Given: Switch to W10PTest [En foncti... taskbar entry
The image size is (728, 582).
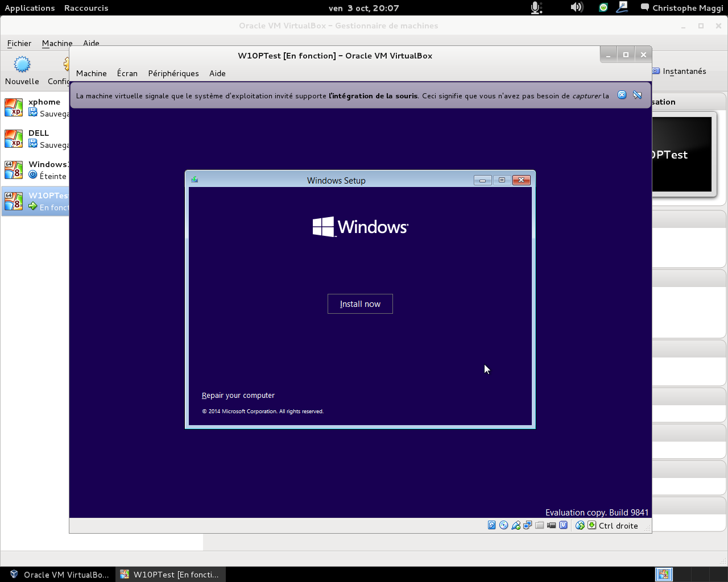Looking at the screenshot, I should point(171,575).
